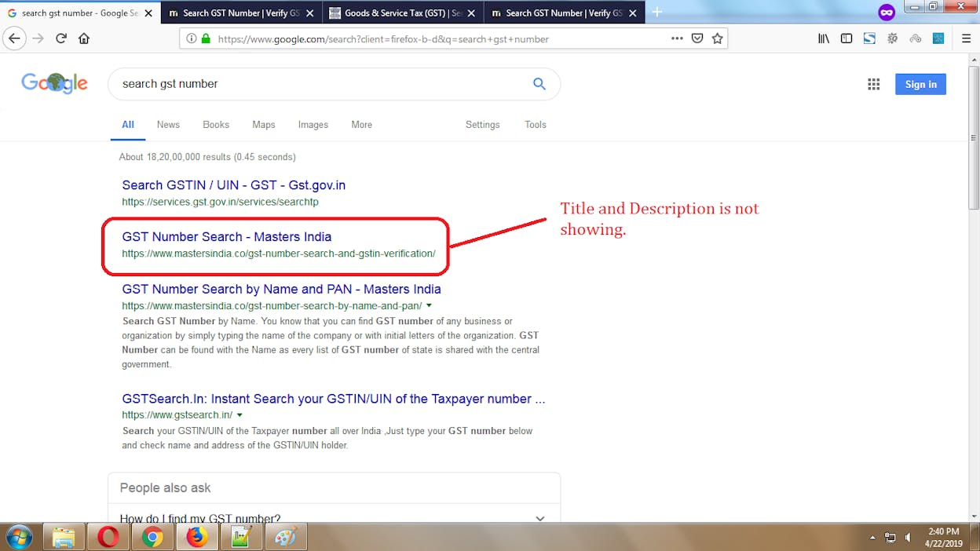Click the Windows Start orb
Screen dimensions: 980x551
pyautogui.click(x=19, y=537)
